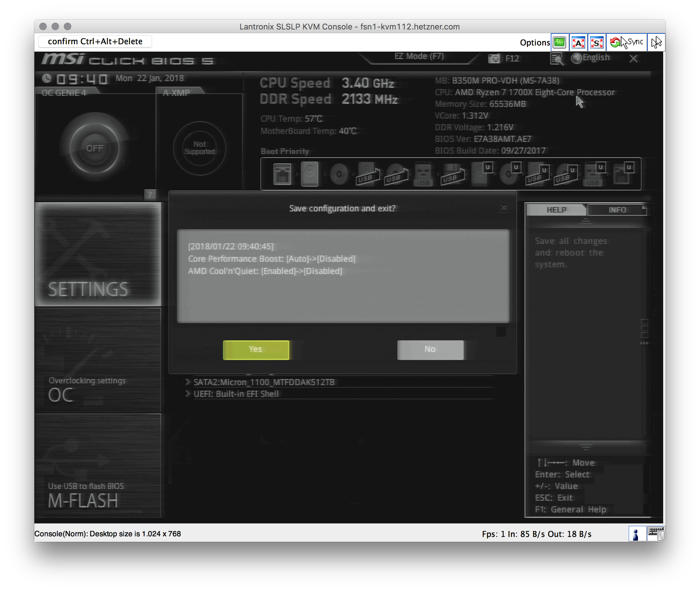The image size is (700, 591).
Task: Click the question mark help icon under OC Genie
Action: (x=150, y=194)
